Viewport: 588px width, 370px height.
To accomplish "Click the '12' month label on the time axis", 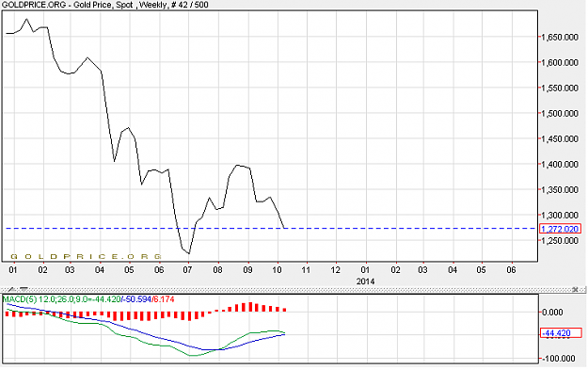I will (336, 270).
